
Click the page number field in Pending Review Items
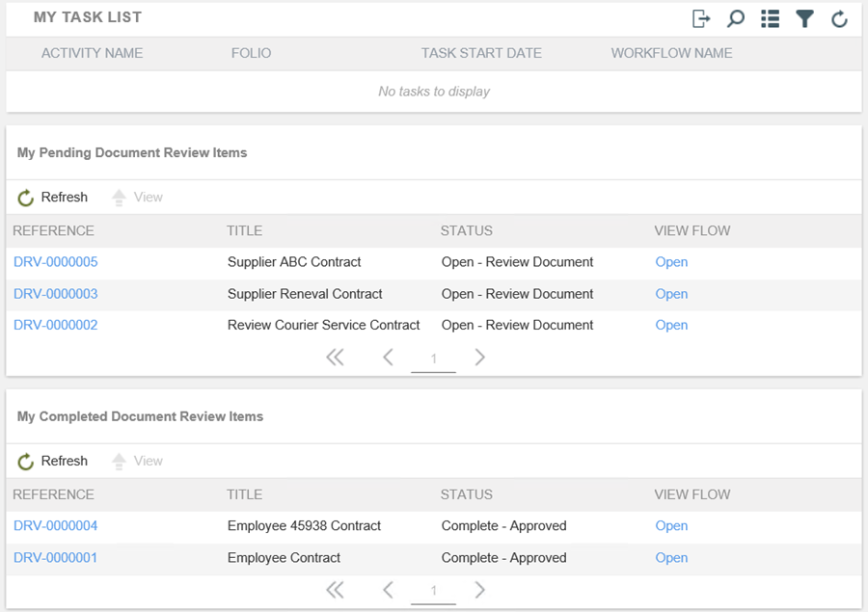pos(433,359)
